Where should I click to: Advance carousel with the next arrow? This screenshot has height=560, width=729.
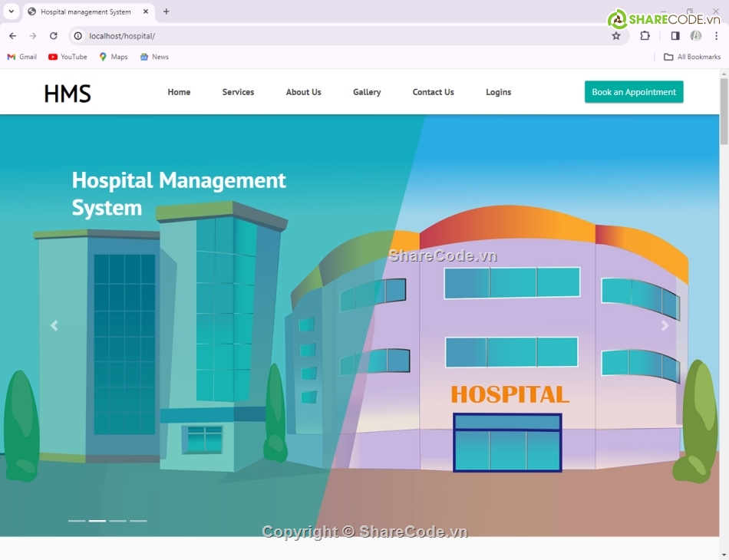click(665, 325)
